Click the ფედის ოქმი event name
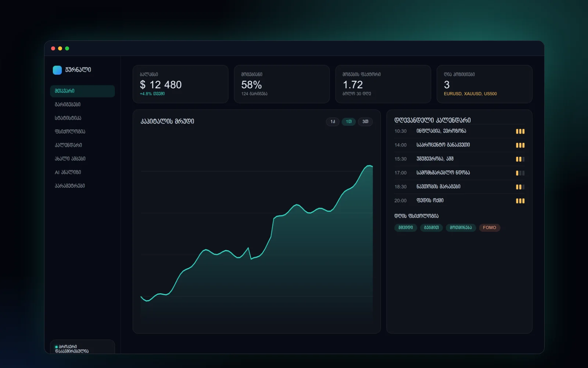Viewport: 588px width, 368px height. 430,201
